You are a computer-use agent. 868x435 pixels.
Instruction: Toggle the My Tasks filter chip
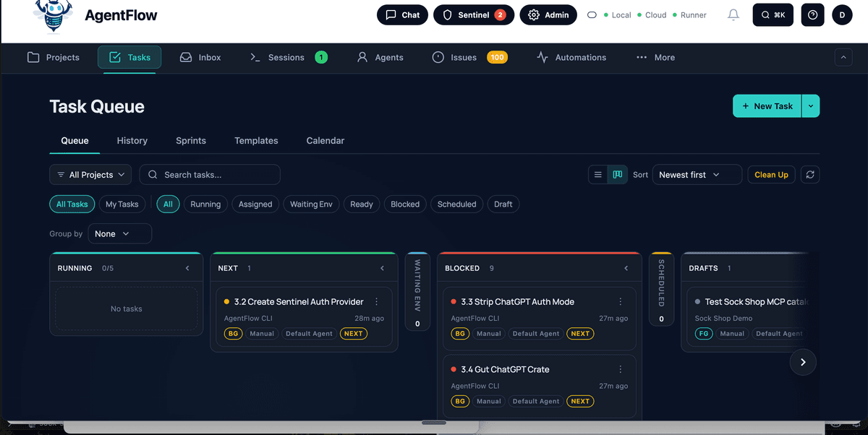coord(122,204)
